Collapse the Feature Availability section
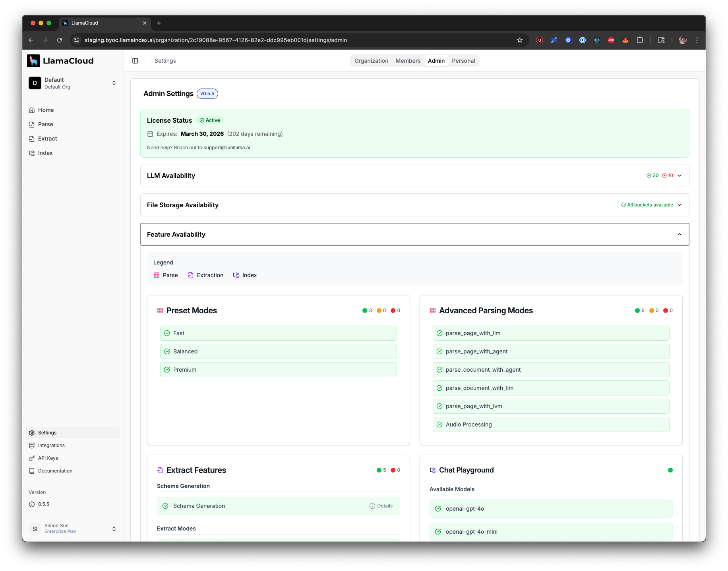 [x=679, y=234]
